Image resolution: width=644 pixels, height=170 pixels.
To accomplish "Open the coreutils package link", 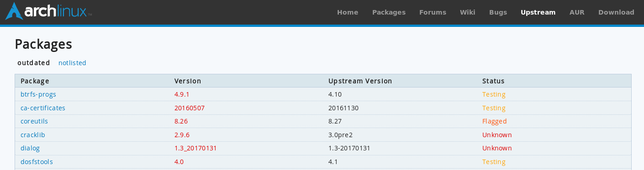I will pos(34,121).
